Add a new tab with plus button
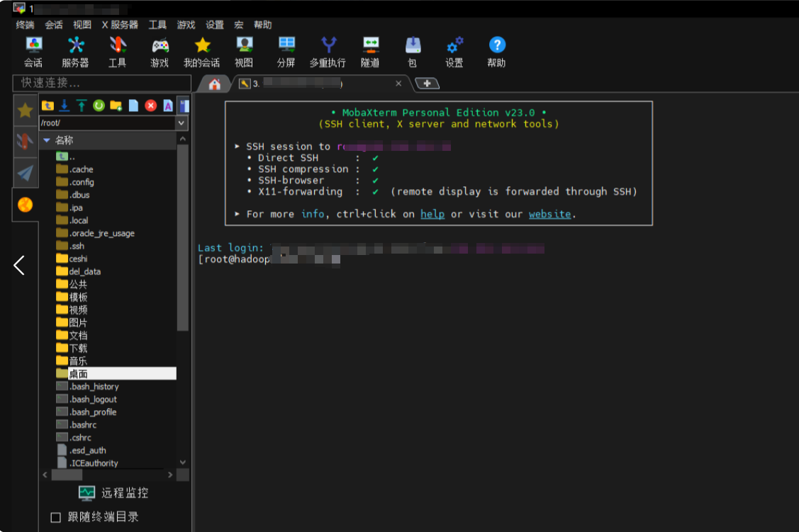The width and height of the screenshot is (799, 532). click(x=427, y=83)
